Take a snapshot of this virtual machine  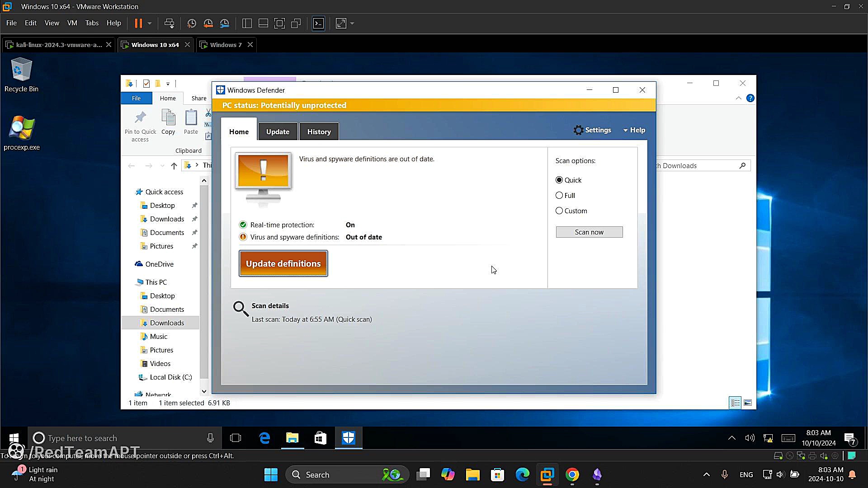(192, 23)
